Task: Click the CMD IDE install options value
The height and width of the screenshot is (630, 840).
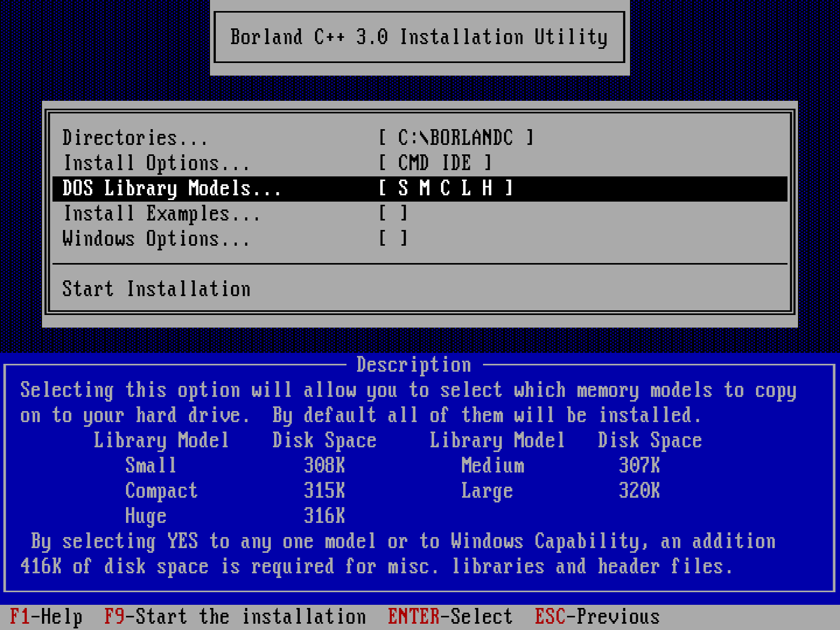Action: 435,163
